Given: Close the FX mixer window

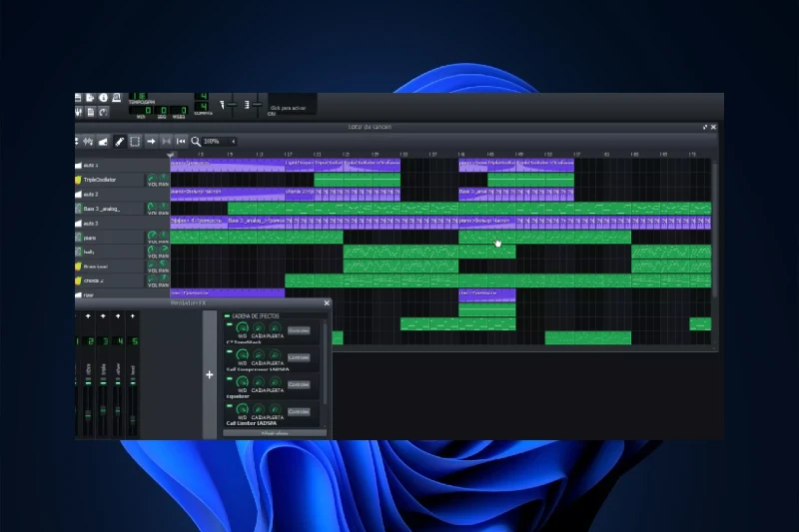Looking at the screenshot, I should click(x=326, y=302).
